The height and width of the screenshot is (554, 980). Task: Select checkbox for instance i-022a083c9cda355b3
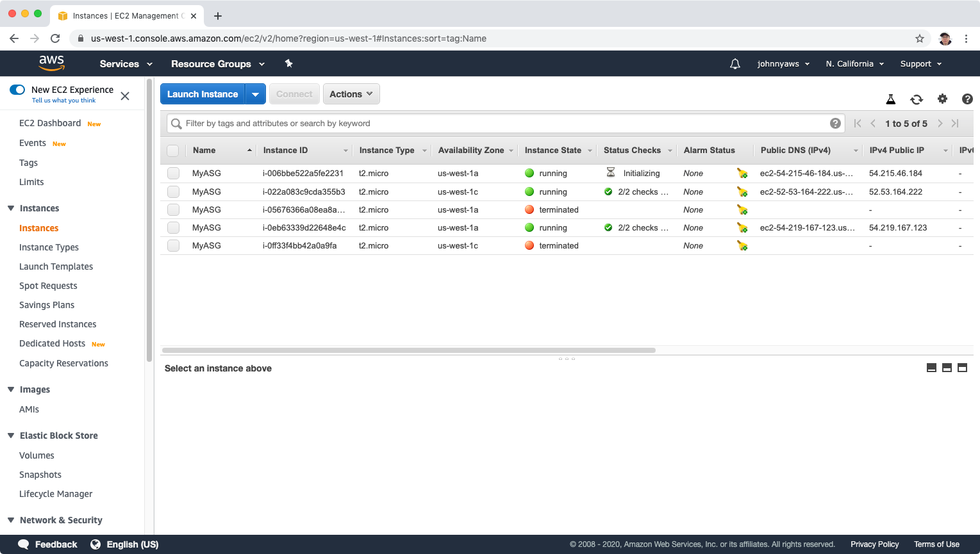pos(173,191)
